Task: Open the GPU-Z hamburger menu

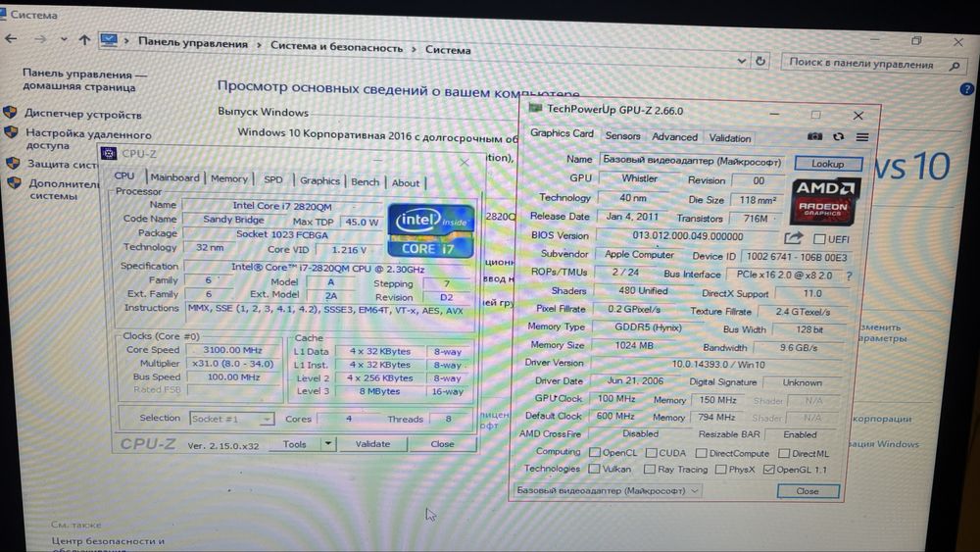Action: click(861, 137)
